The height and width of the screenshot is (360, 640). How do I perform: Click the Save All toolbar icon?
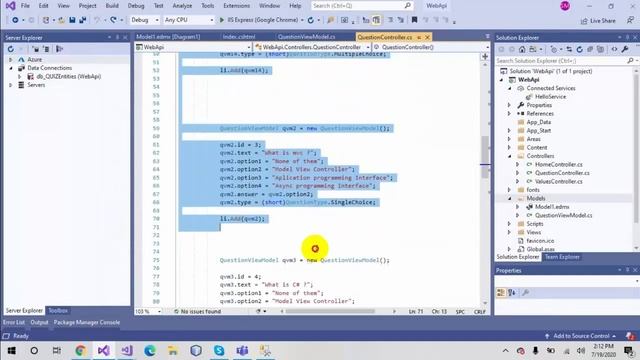coord(83,20)
